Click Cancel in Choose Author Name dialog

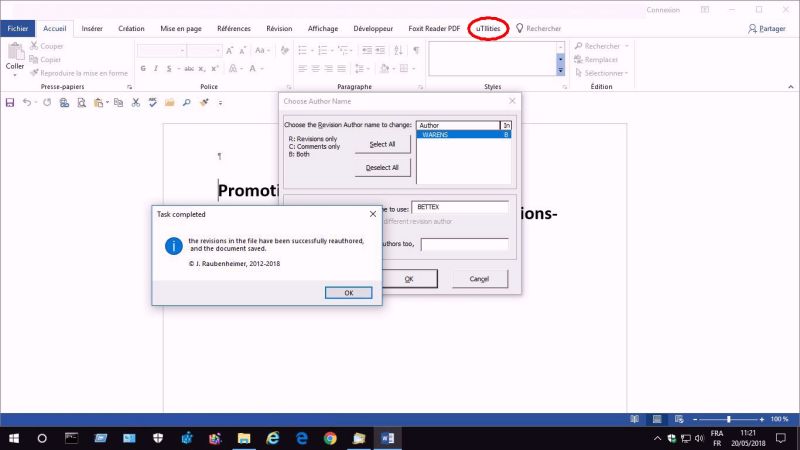pyautogui.click(x=479, y=279)
